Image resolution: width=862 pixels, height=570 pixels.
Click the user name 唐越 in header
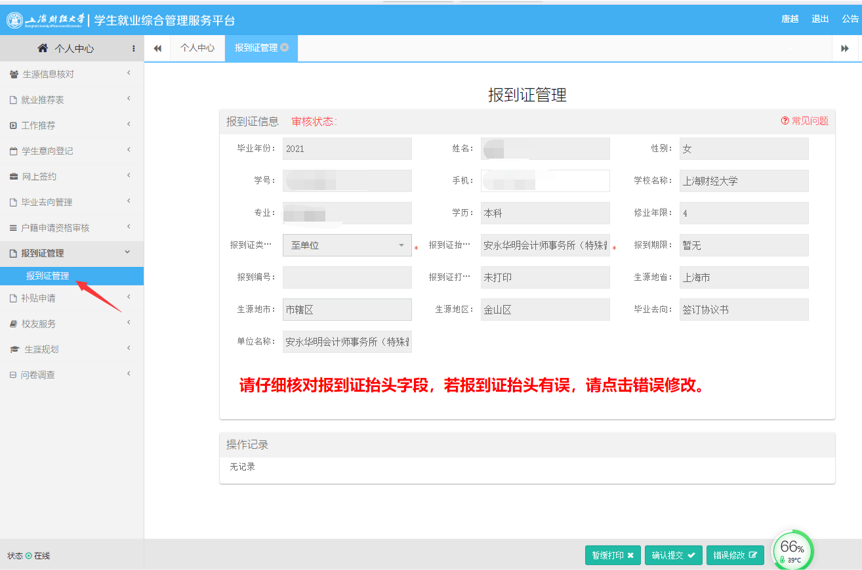pyautogui.click(x=790, y=19)
